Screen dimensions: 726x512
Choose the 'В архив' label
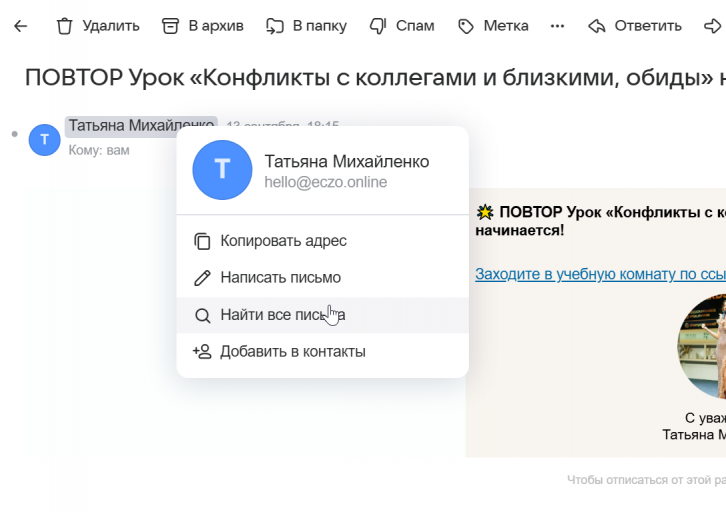pyautogui.click(x=216, y=26)
